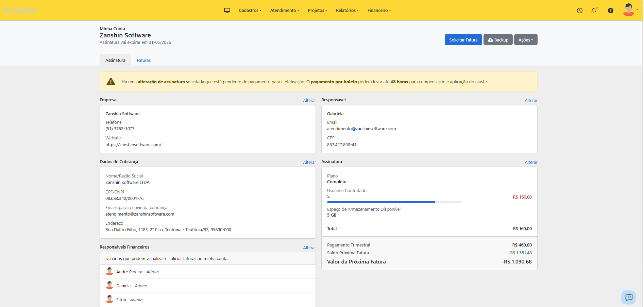644x307 pixels.
Task: Expand the Atendimento dropdown menu
Action: click(284, 11)
